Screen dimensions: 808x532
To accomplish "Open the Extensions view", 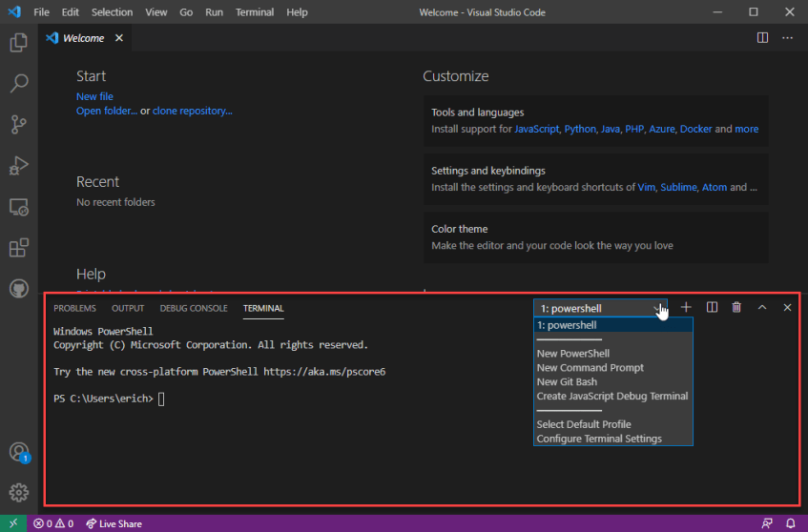I will 18,248.
